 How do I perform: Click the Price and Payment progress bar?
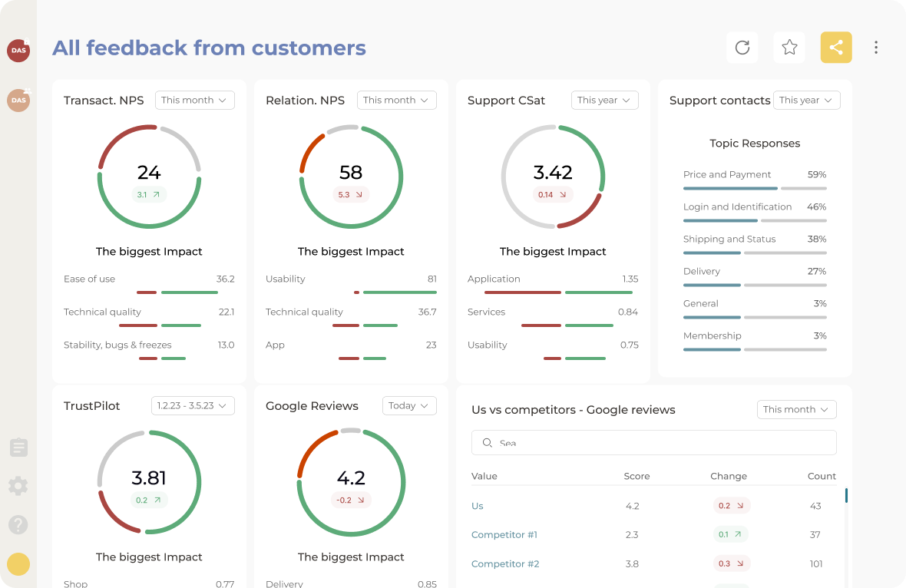tap(755, 187)
